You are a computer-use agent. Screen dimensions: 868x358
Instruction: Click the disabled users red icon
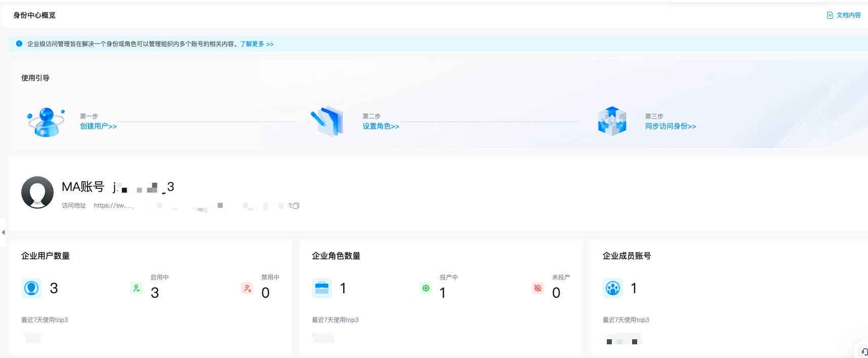click(247, 288)
